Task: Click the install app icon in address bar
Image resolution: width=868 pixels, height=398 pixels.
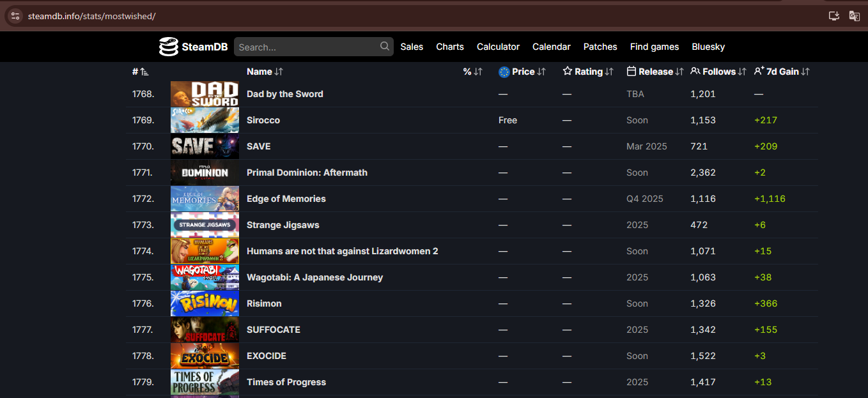Action: (834, 16)
